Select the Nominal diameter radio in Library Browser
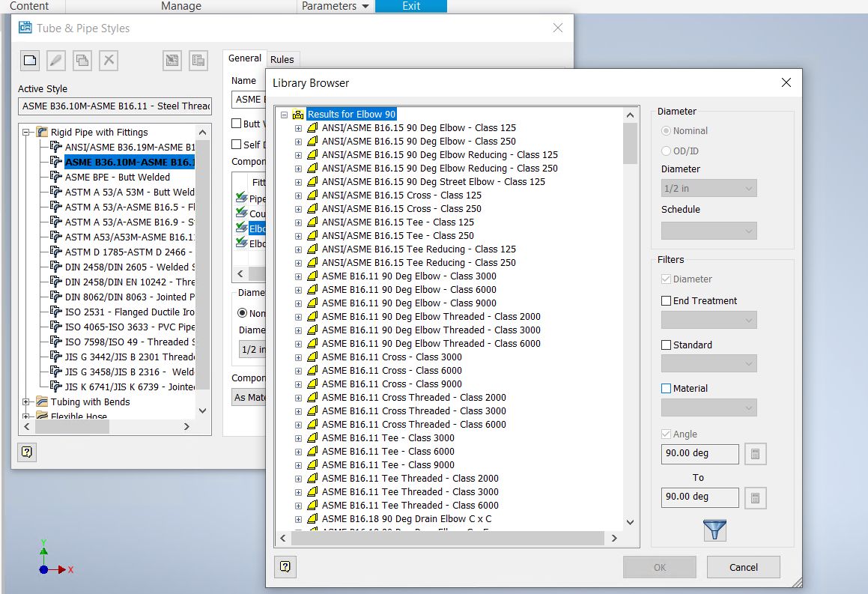Screen dimensions: 868x594 (x=666, y=130)
